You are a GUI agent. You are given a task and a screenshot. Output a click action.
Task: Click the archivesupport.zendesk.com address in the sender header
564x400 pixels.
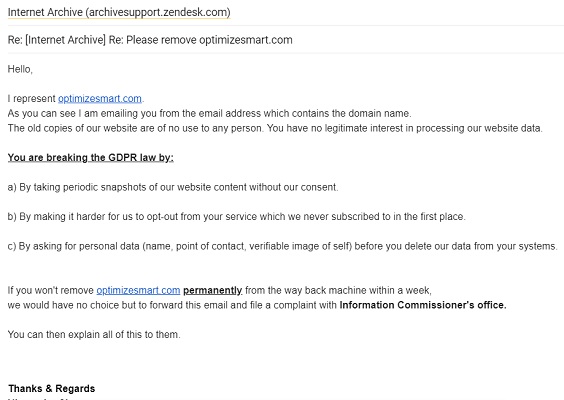tap(158, 12)
